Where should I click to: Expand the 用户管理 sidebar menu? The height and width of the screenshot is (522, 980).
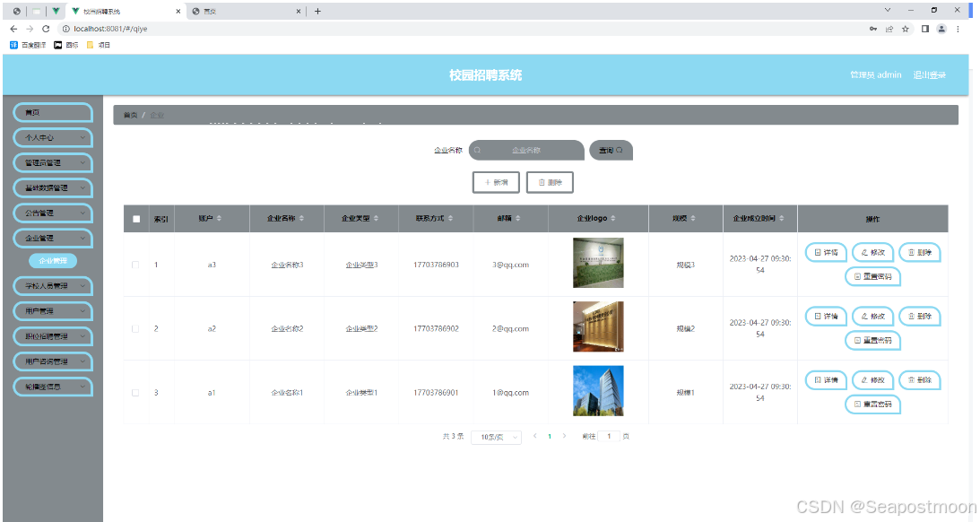[52, 311]
